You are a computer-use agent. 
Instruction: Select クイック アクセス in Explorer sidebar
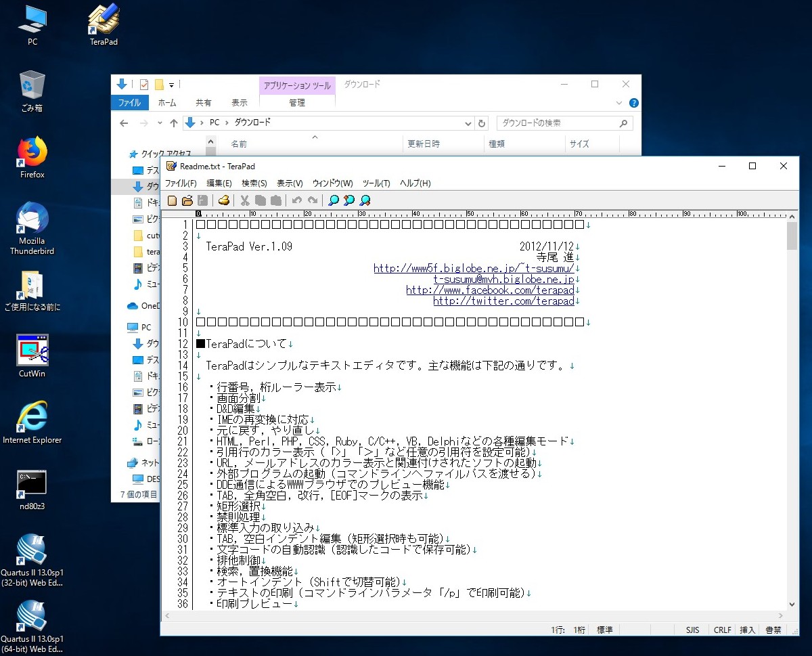click(159, 154)
